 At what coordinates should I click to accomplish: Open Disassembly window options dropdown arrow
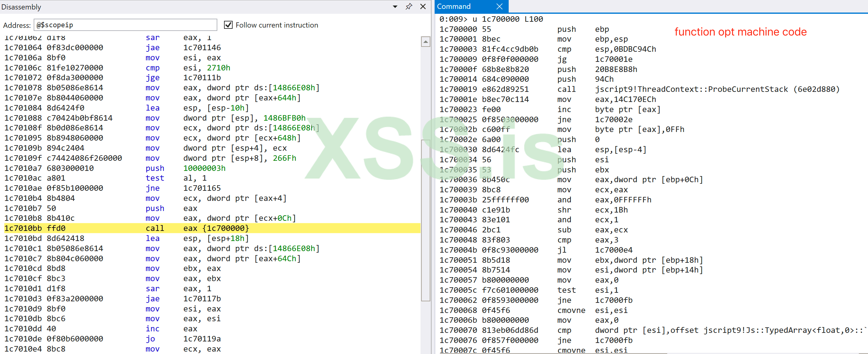click(395, 6)
